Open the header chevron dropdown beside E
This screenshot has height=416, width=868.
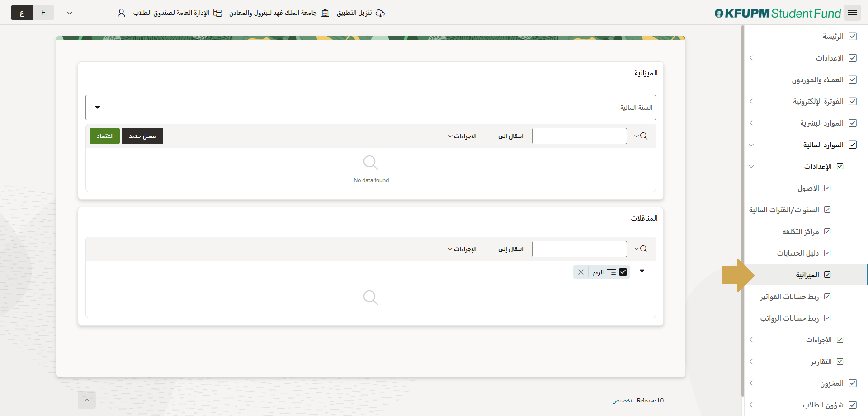click(70, 13)
